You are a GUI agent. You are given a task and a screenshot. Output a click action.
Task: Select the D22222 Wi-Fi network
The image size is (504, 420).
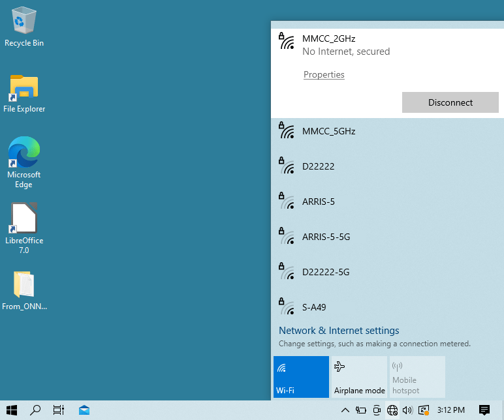click(386, 166)
